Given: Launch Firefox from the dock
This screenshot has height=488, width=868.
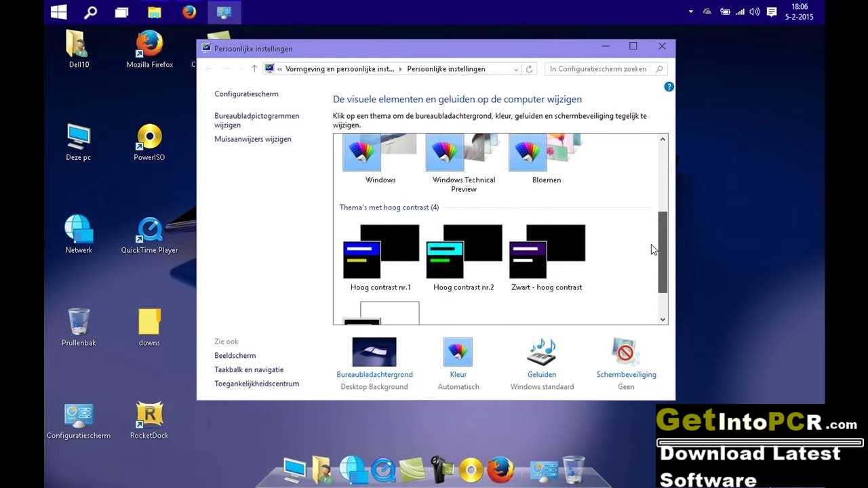Looking at the screenshot, I should (x=500, y=469).
